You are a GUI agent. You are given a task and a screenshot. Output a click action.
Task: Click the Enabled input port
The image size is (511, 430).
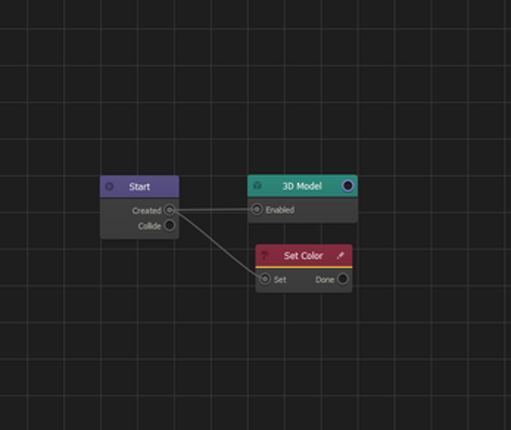pos(257,209)
